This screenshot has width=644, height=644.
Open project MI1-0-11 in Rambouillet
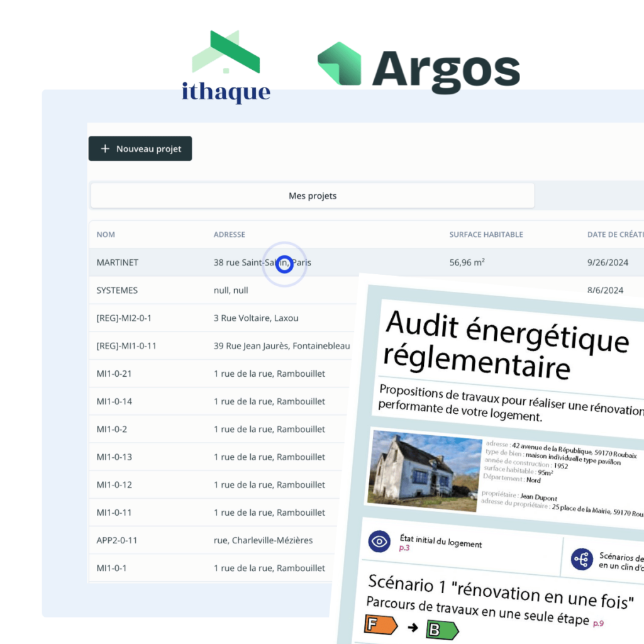(114, 513)
